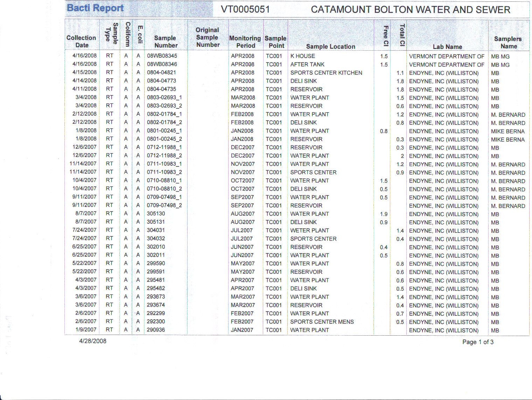532x400 pixels.
Task: Select the Samplers Name column header
Action: (508, 42)
